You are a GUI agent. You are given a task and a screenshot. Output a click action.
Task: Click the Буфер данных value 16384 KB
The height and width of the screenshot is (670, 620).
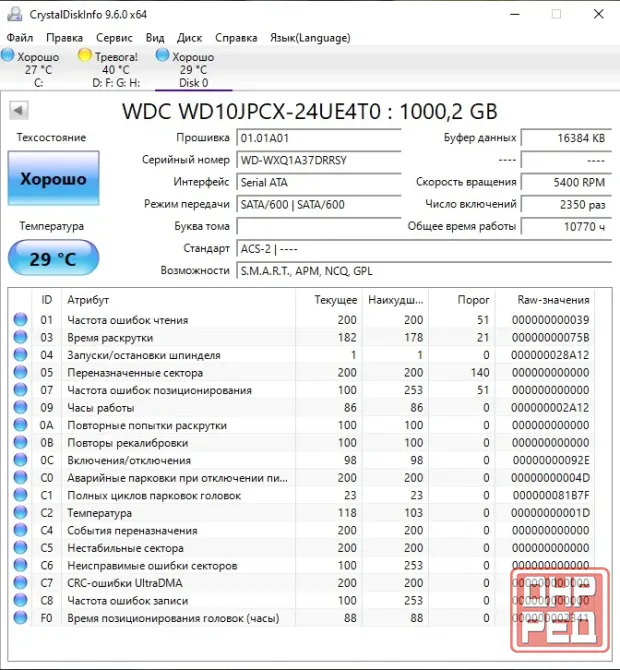566,138
